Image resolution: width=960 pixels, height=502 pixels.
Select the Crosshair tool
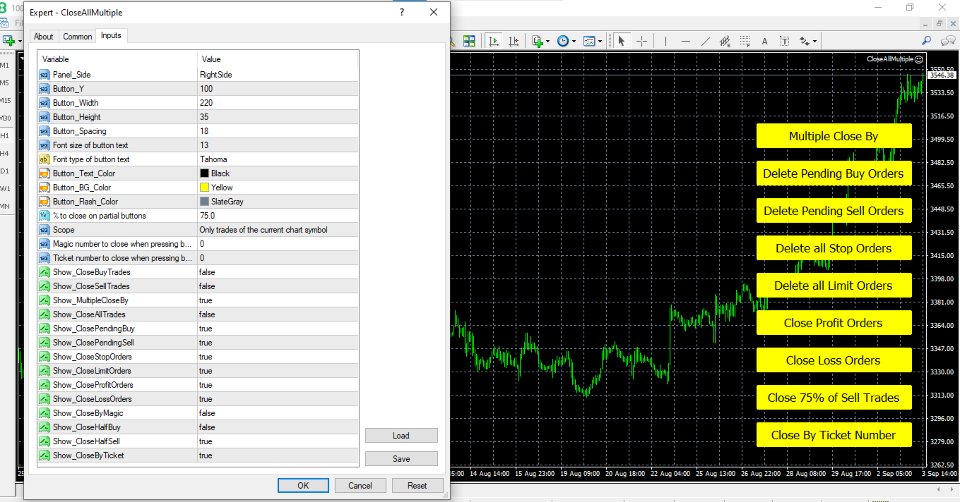point(642,41)
